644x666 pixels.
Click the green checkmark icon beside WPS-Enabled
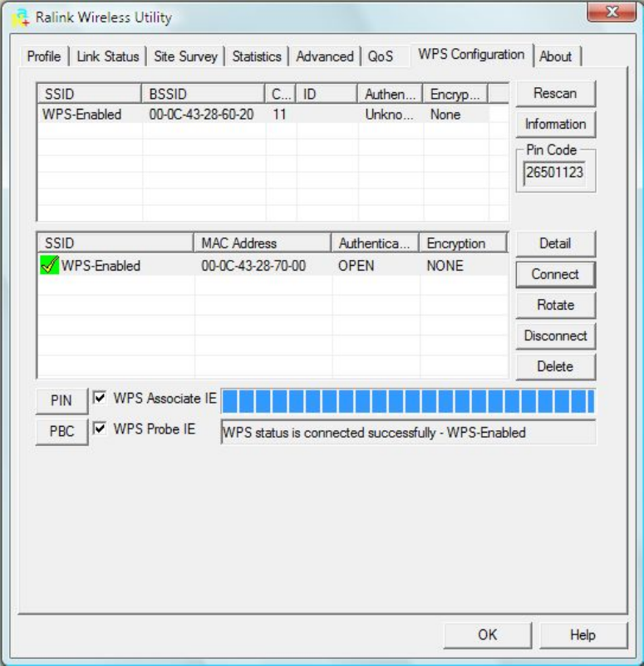click(49, 265)
